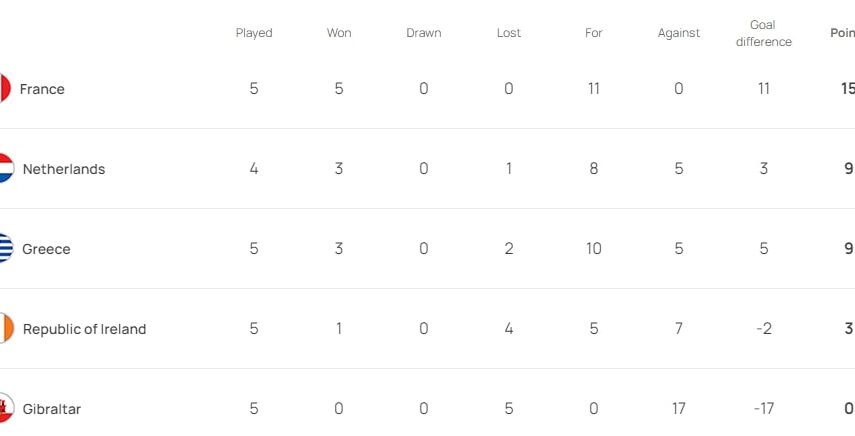Image resolution: width=855 pixels, height=436 pixels.
Task: Click Gibraltar's goals against value 17
Action: tap(679, 409)
